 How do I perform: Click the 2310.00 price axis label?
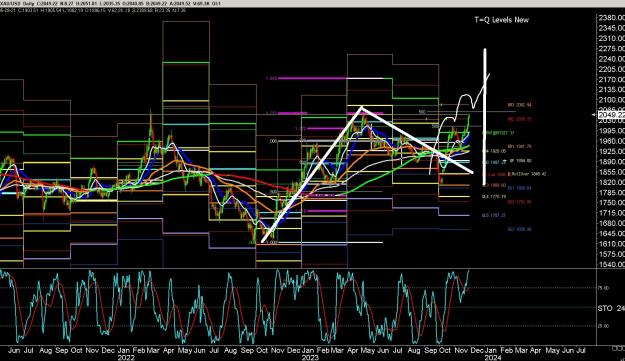click(611, 38)
